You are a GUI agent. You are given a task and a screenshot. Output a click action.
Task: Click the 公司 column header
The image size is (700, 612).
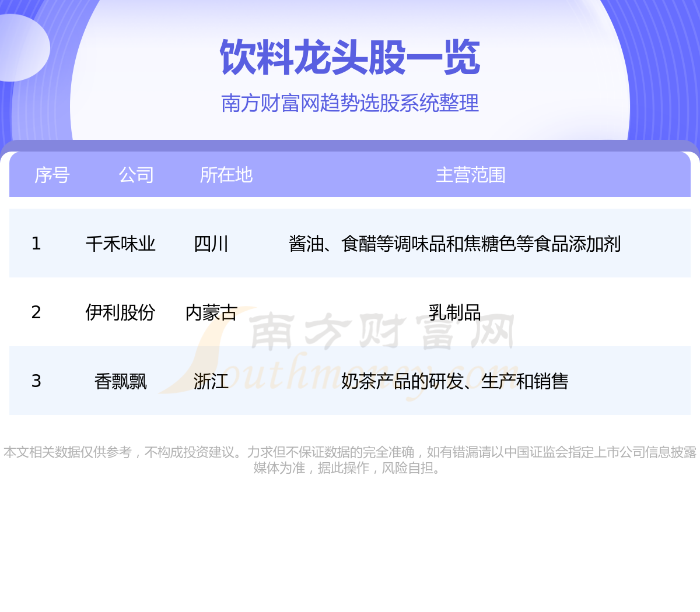pos(136,175)
